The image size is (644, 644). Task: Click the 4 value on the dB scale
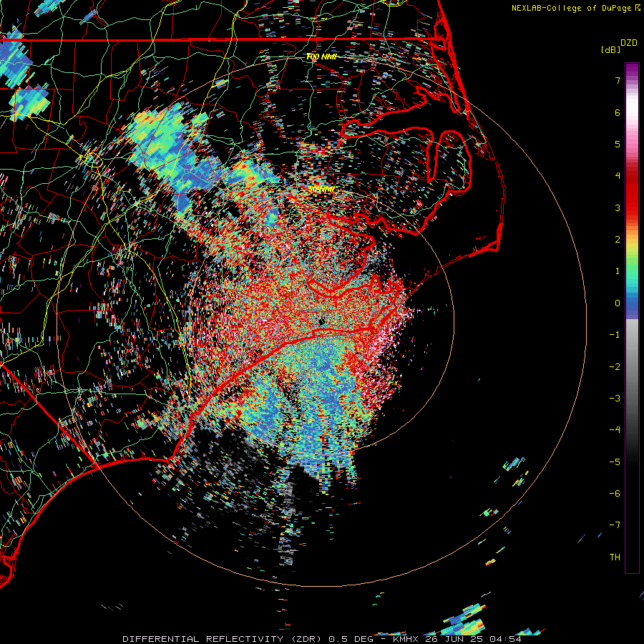pos(618,176)
